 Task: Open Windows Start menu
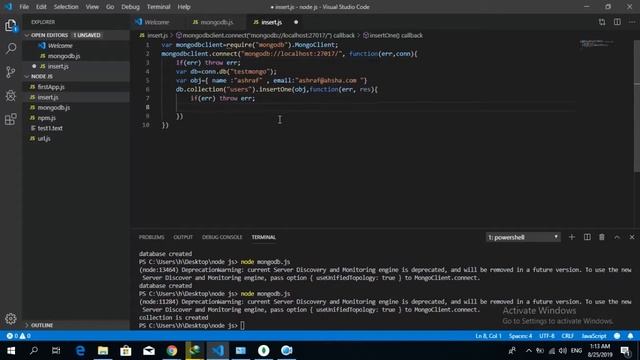[x=11, y=351]
